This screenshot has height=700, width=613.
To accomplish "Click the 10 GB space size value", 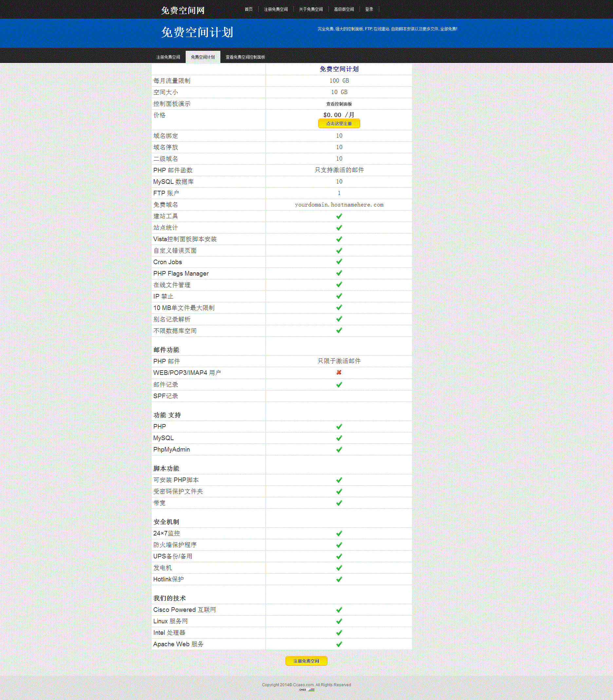I will (339, 92).
